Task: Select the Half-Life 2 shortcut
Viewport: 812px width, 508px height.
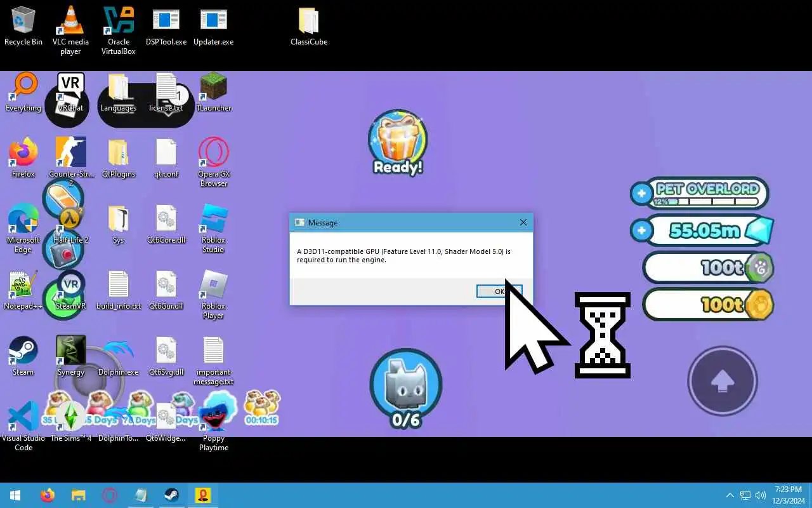Action: tap(70, 225)
